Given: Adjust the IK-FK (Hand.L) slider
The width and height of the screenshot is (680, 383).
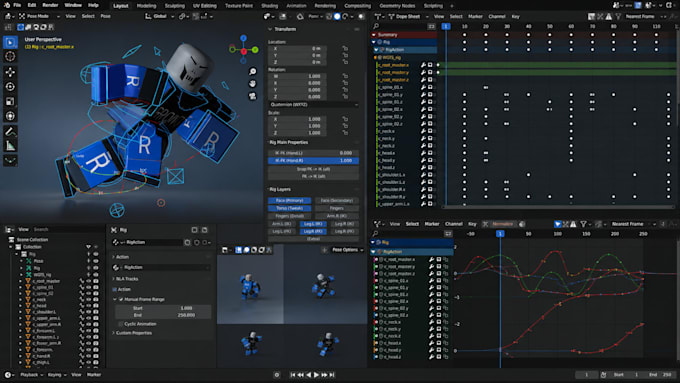Looking at the screenshot, I should coord(313,153).
